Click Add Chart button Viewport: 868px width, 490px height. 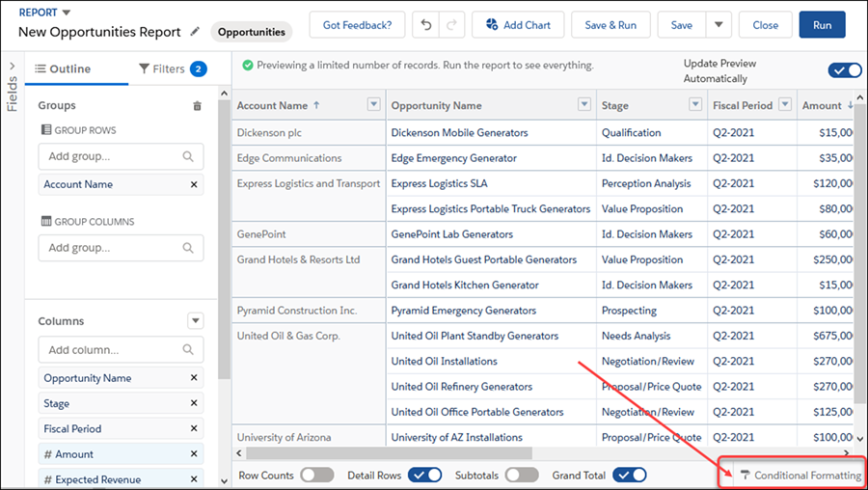point(518,25)
